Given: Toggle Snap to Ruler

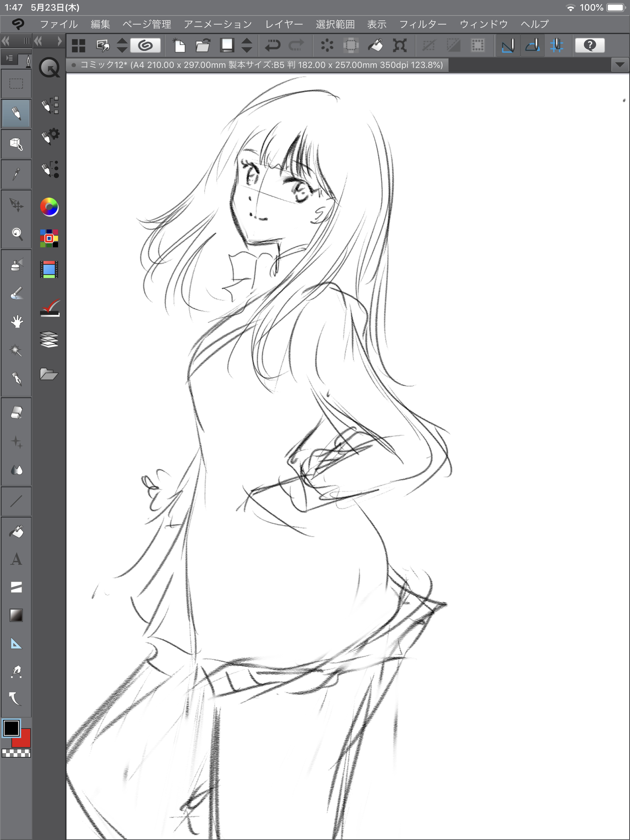Looking at the screenshot, I should [508, 46].
